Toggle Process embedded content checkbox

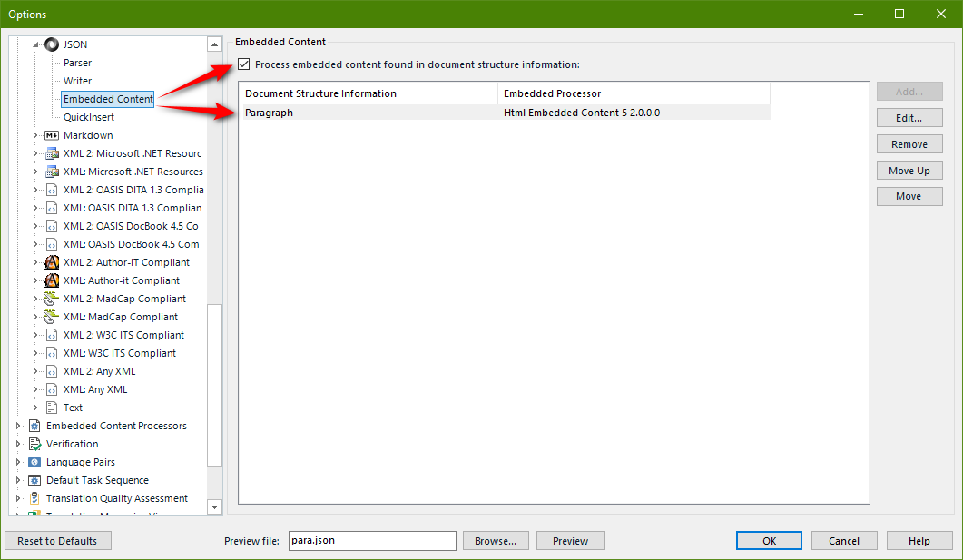tap(244, 64)
